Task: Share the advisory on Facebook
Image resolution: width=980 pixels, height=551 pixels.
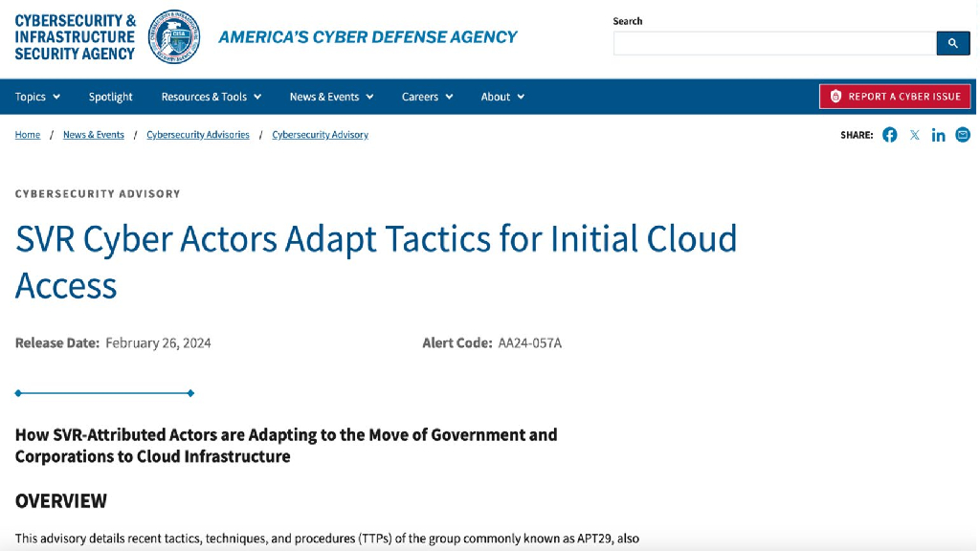Action: (x=889, y=135)
